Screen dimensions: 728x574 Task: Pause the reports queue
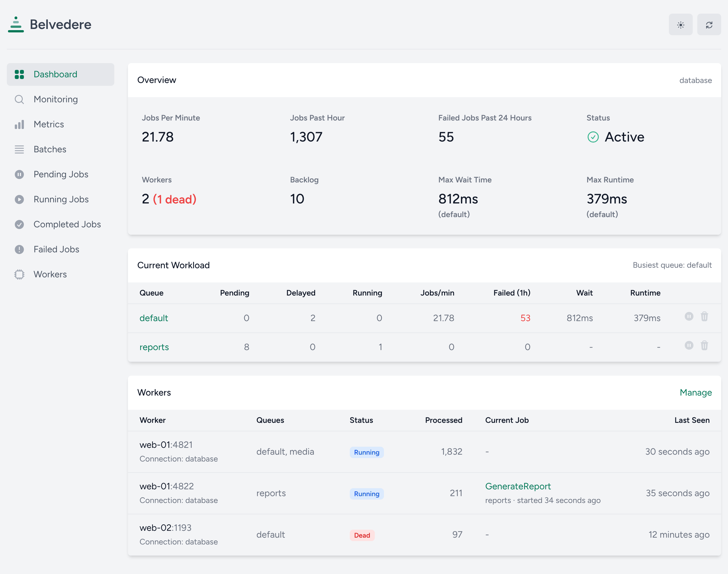[689, 345]
